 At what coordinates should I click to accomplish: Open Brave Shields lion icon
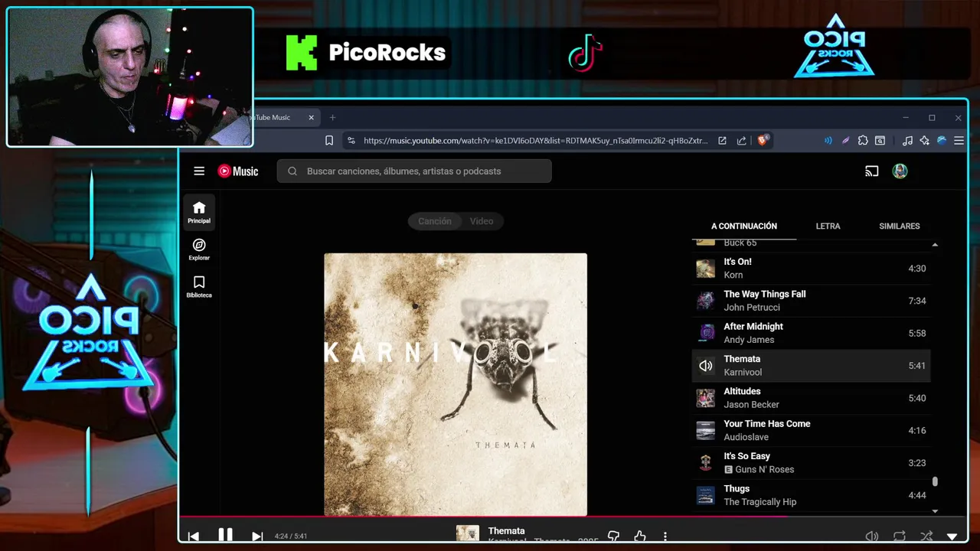point(763,140)
